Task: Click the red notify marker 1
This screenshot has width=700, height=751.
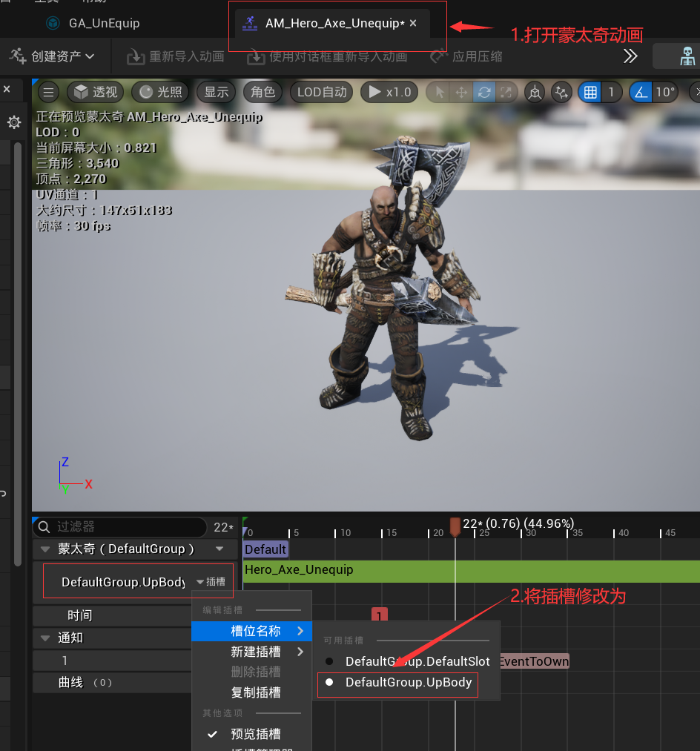Action: click(x=379, y=615)
